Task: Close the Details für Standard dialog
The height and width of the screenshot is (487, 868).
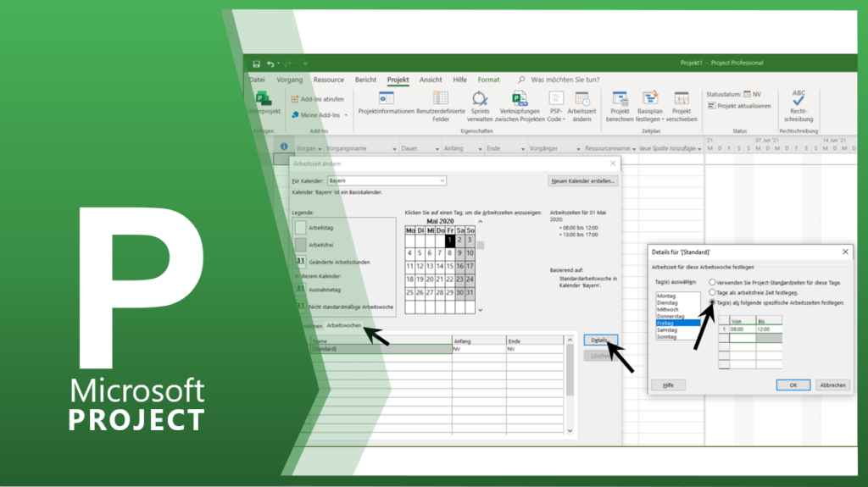Action: coord(845,252)
